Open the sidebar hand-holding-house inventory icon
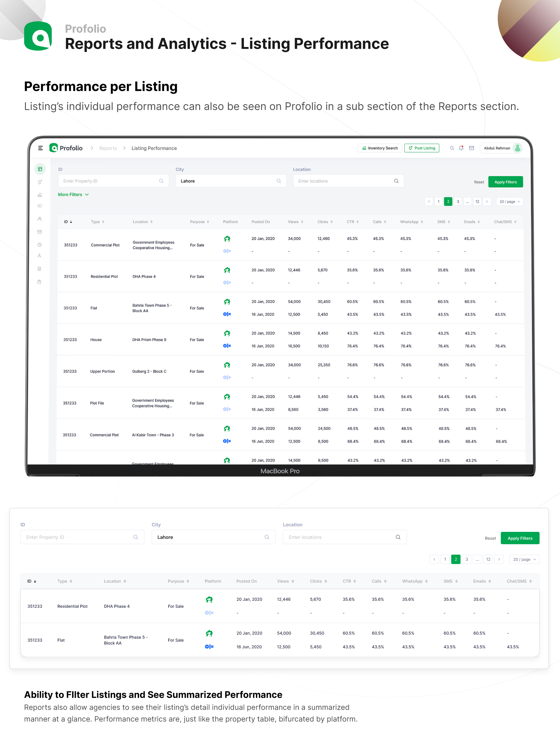This screenshot has width=560, height=754. [40, 195]
